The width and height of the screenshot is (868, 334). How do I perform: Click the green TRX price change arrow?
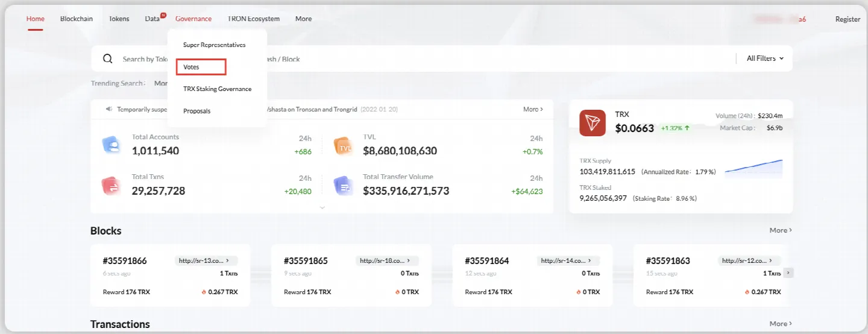coord(687,128)
